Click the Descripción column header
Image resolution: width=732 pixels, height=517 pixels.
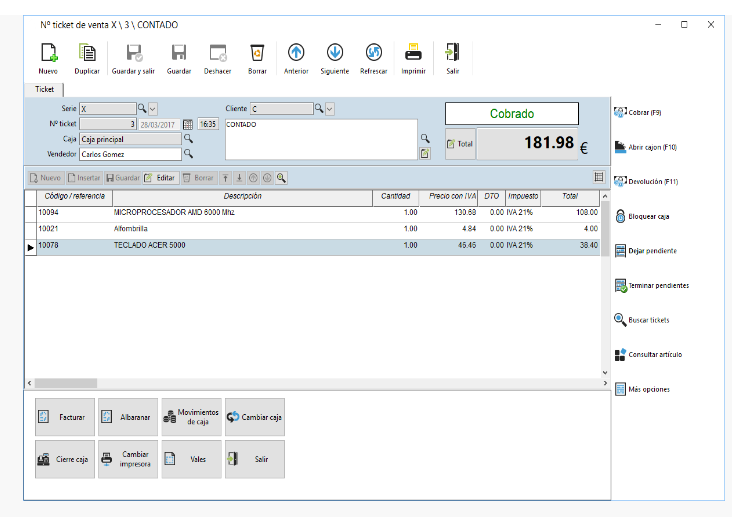(242, 197)
